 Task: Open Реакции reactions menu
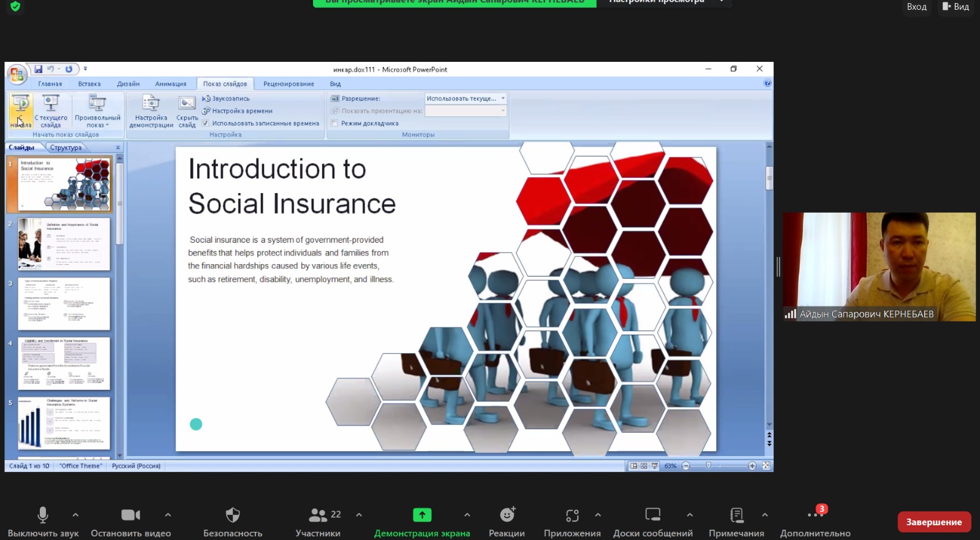(507, 522)
